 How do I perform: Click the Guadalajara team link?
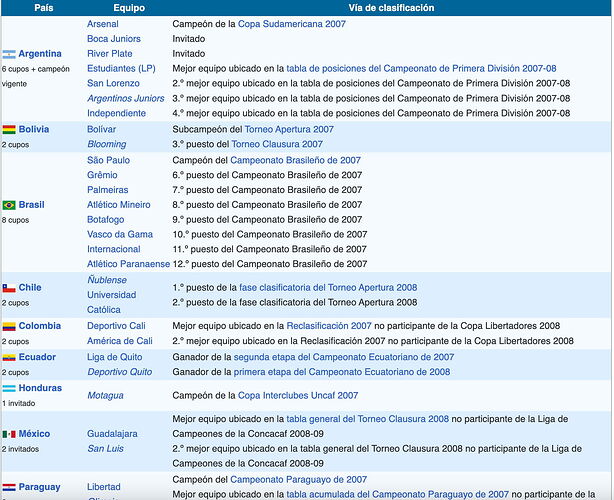click(x=112, y=434)
